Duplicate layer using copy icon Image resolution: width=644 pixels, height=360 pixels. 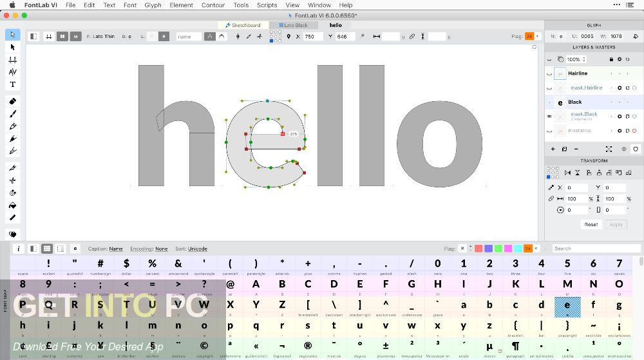(x=565, y=149)
